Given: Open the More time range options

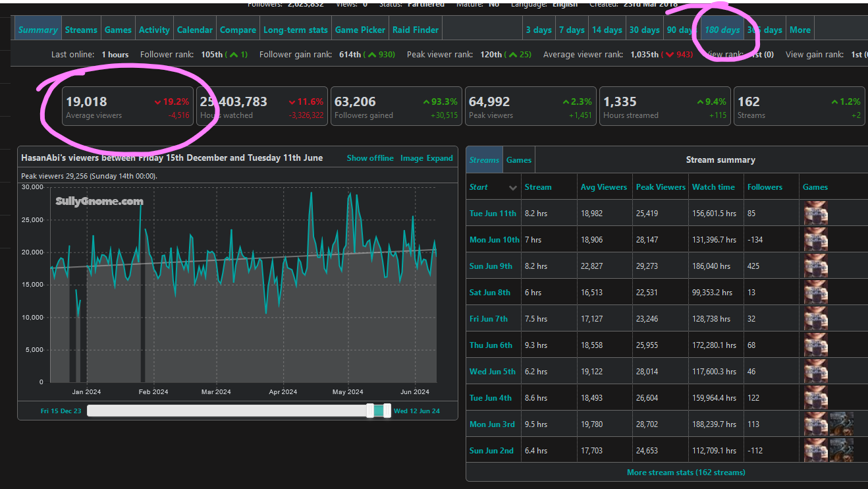Looking at the screenshot, I should tap(800, 30).
